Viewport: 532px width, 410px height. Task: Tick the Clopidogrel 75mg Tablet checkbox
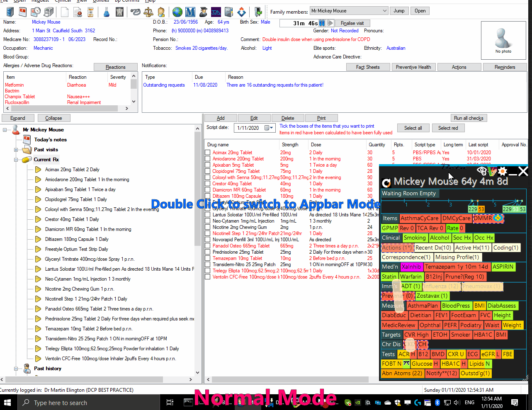click(207, 171)
